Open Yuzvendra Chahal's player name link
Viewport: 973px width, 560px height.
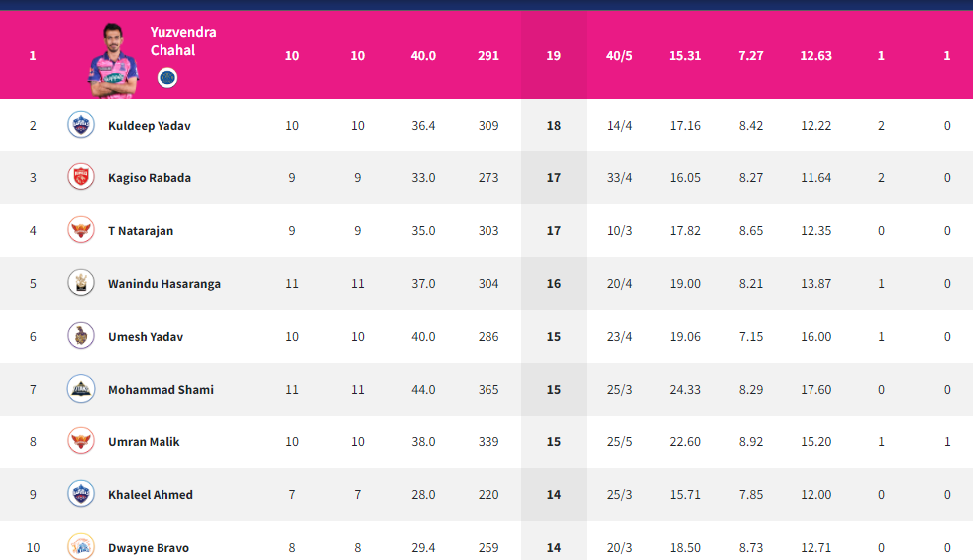pyautogui.click(x=183, y=41)
